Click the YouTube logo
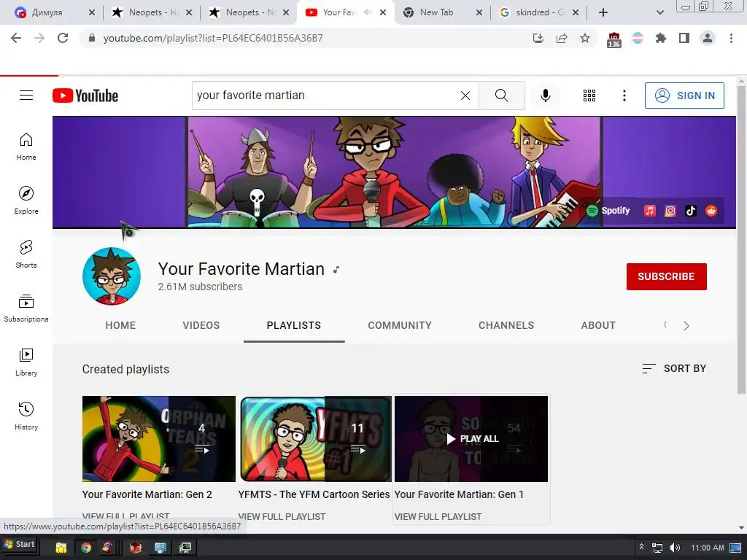Viewport: 747px width, 560px height. [85, 96]
